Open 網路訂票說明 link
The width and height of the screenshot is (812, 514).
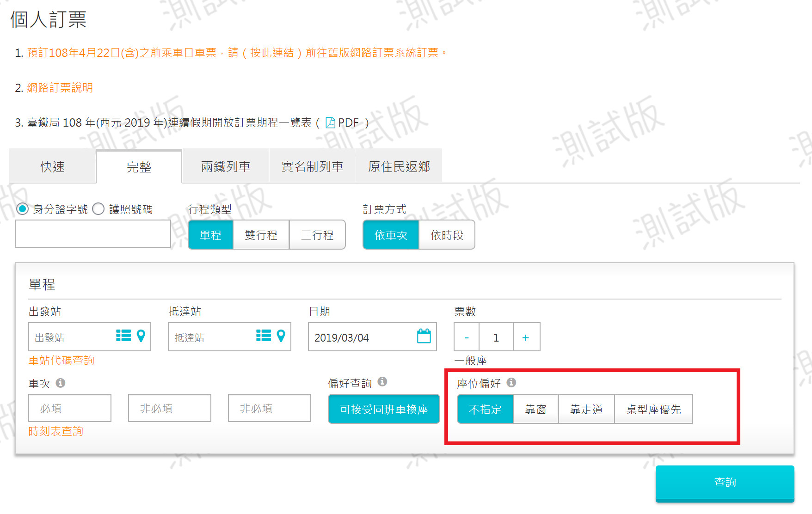[60, 87]
